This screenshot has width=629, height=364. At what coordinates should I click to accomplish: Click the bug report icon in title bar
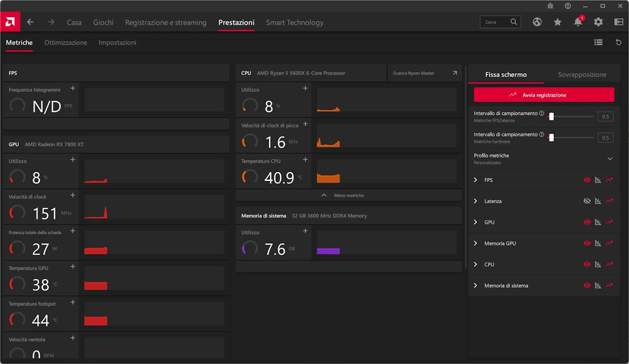[x=550, y=6]
